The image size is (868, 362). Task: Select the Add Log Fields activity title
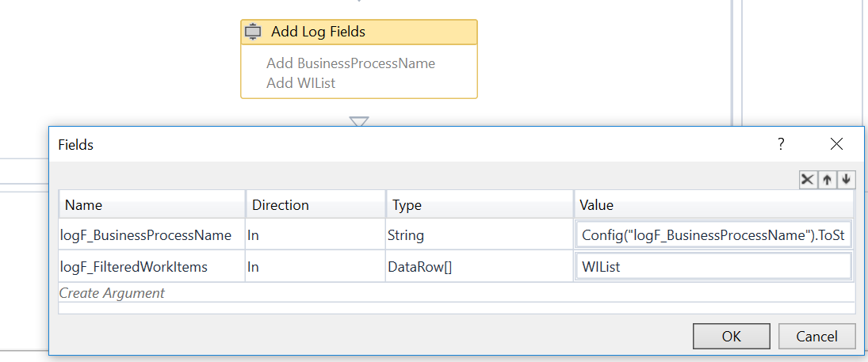(x=318, y=32)
